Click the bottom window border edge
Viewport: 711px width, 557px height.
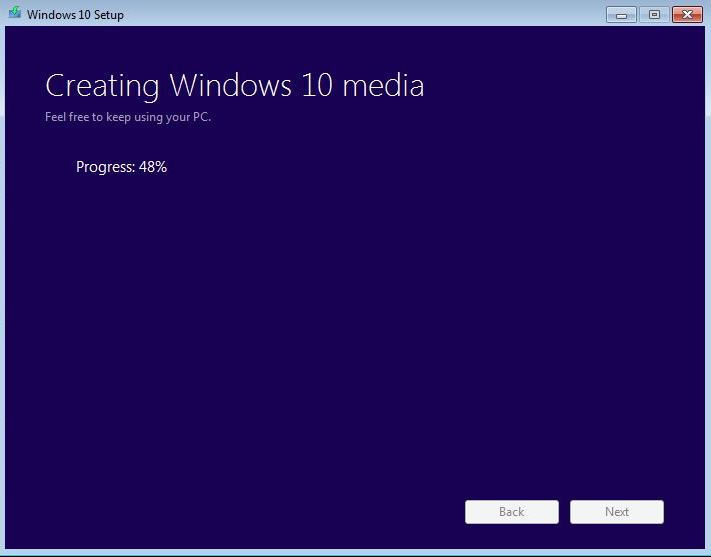pyautogui.click(x=355, y=553)
